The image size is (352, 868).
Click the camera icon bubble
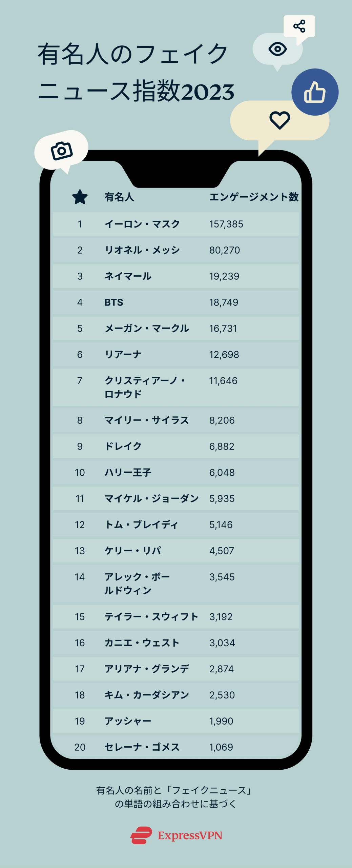click(x=61, y=151)
